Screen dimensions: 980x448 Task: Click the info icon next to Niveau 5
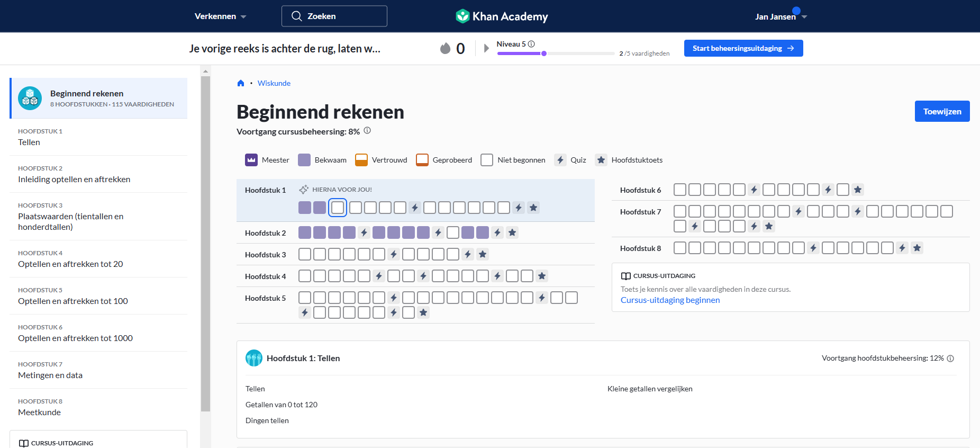click(531, 44)
